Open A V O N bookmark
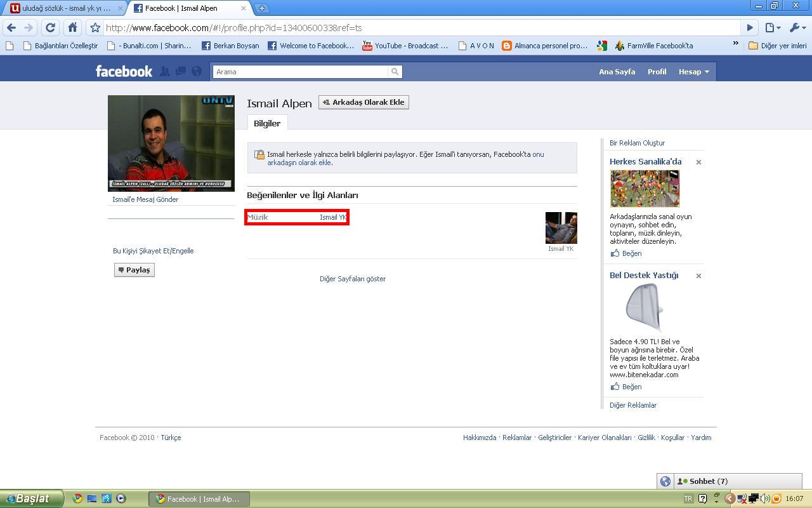 pyautogui.click(x=476, y=46)
